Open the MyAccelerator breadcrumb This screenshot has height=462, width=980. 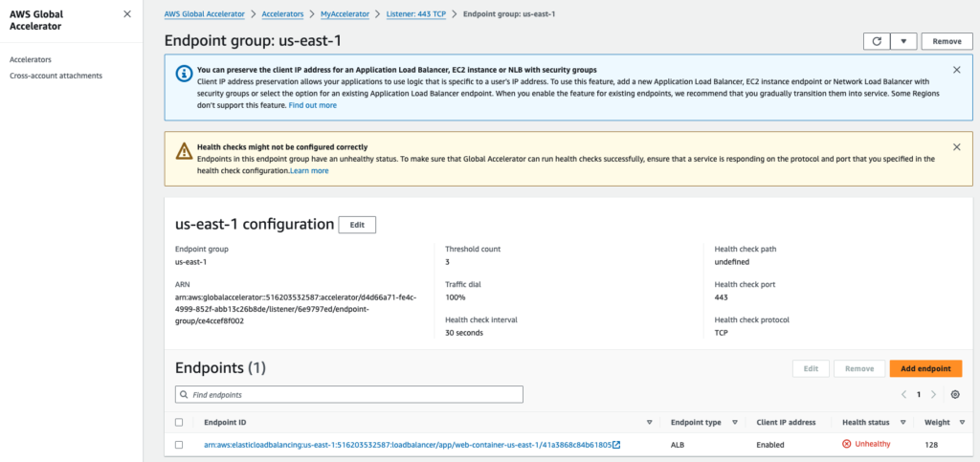pyautogui.click(x=345, y=13)
